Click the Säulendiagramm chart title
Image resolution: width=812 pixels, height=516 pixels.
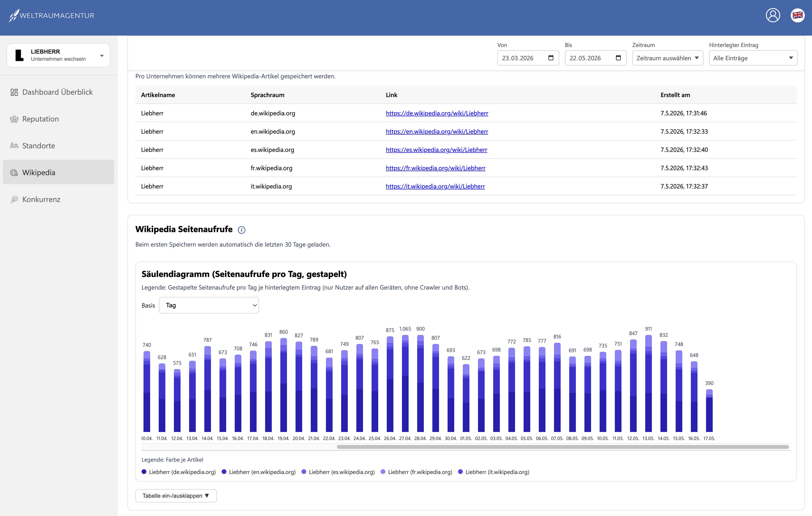point(244,274)
